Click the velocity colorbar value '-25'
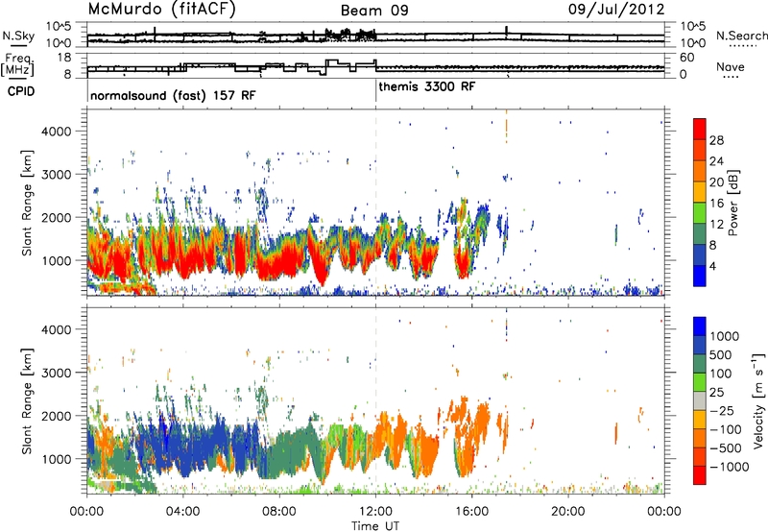The height and width of the screenshot is (532, 768). coord(722,410)
